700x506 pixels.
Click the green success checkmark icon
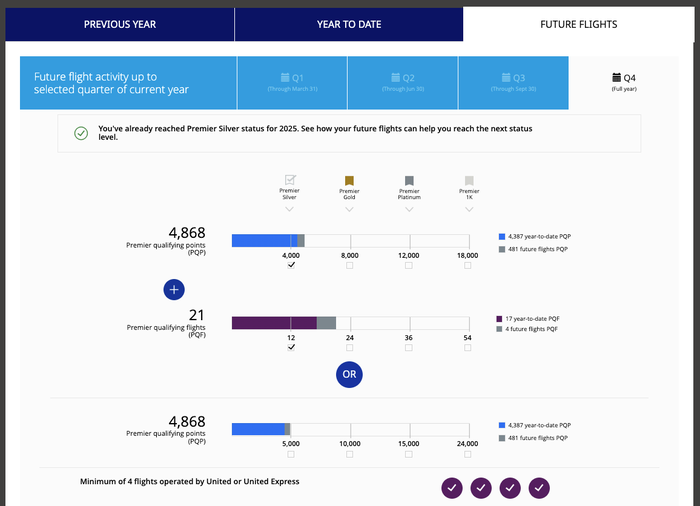coord(81,133)
